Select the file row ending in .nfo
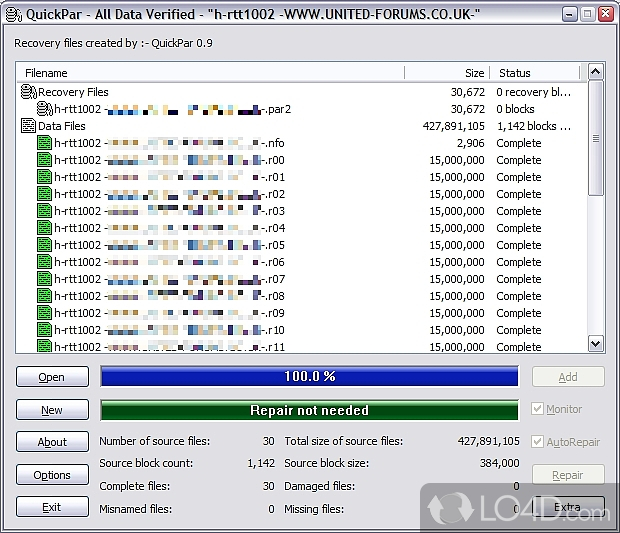This screenshot has height=533, width=620. pos(301,143)
